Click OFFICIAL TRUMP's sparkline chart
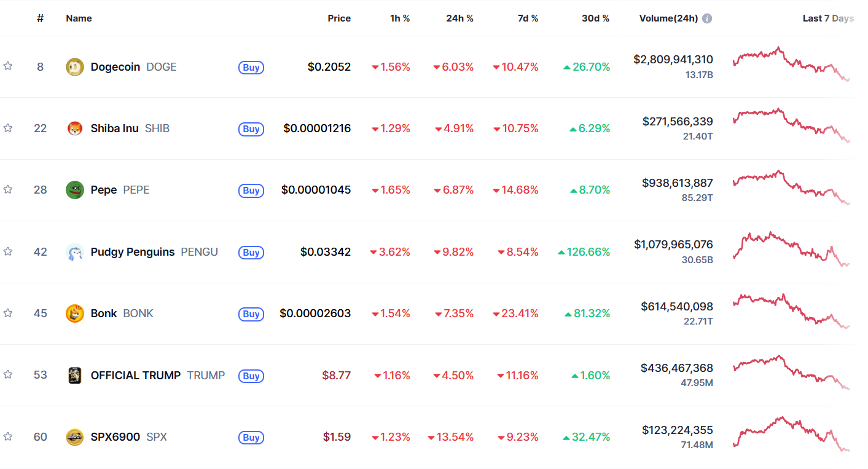The image size is (868, 469). tap(792, 375)
